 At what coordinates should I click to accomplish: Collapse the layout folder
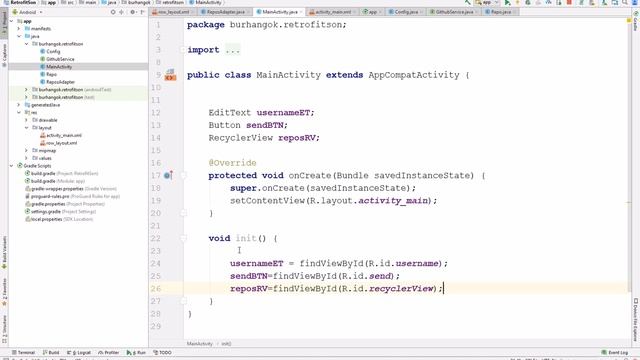tap(27, 128)
